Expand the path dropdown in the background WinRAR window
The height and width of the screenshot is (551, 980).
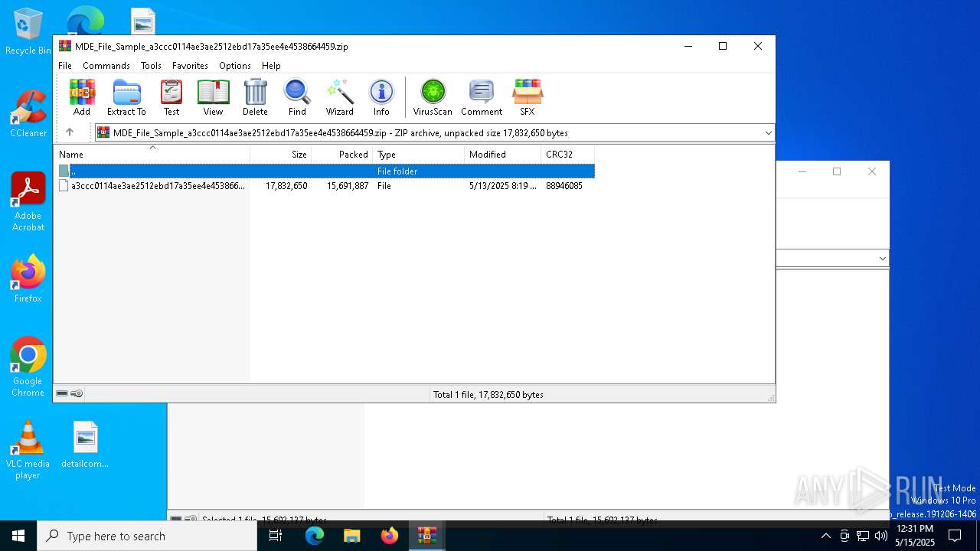point(882,259)
